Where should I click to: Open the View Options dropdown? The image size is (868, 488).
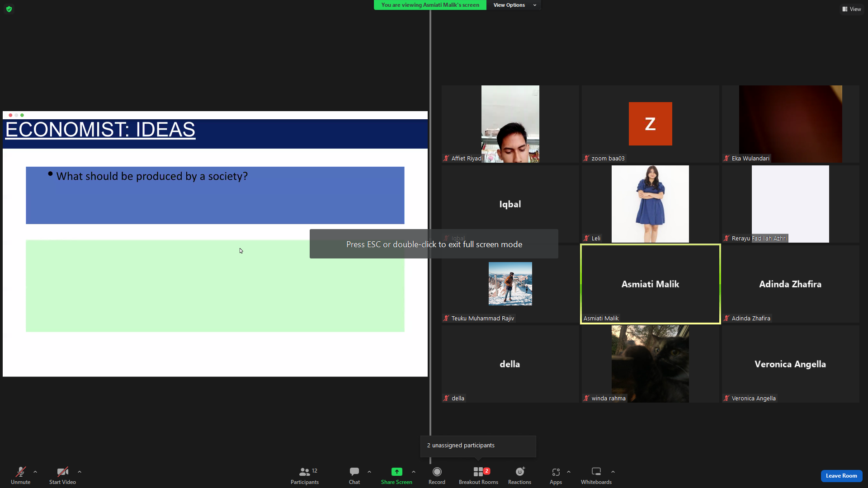(514, 5)
